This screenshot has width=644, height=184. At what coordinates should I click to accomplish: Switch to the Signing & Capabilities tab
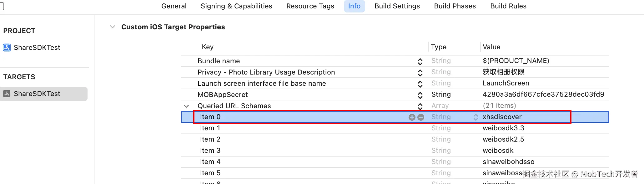[x=236, y=6]
